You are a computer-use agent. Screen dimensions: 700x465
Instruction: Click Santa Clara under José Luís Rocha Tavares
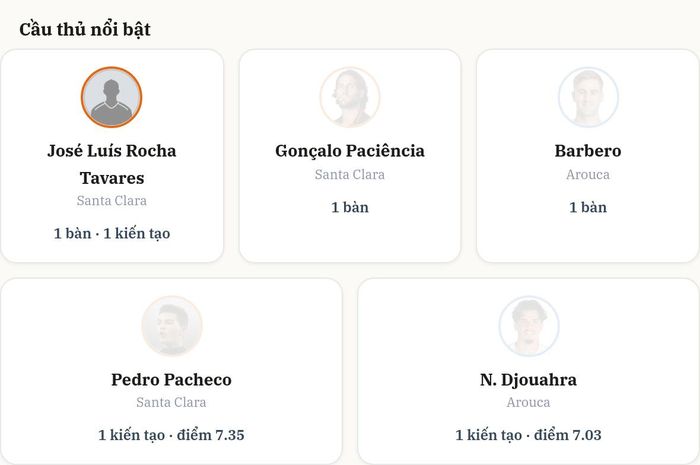pos(112,200)
